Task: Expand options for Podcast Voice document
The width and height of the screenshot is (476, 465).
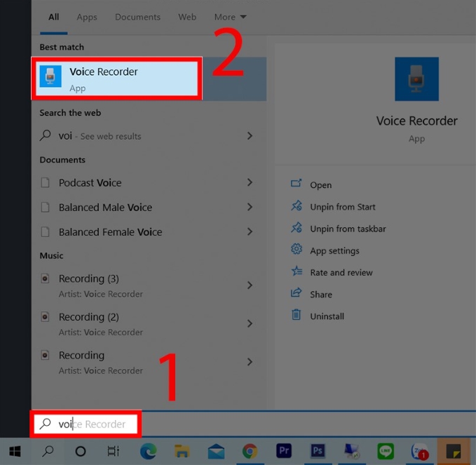Action: point(250,182)
